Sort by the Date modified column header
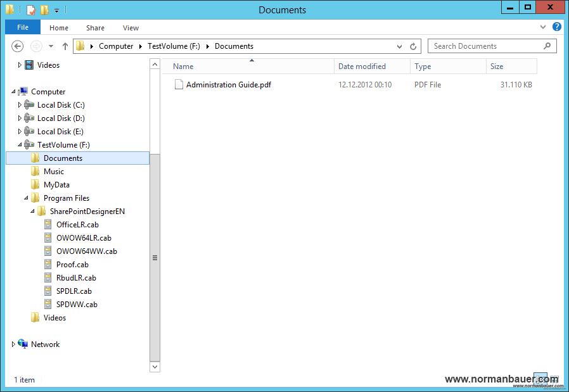 pos(362,66)
